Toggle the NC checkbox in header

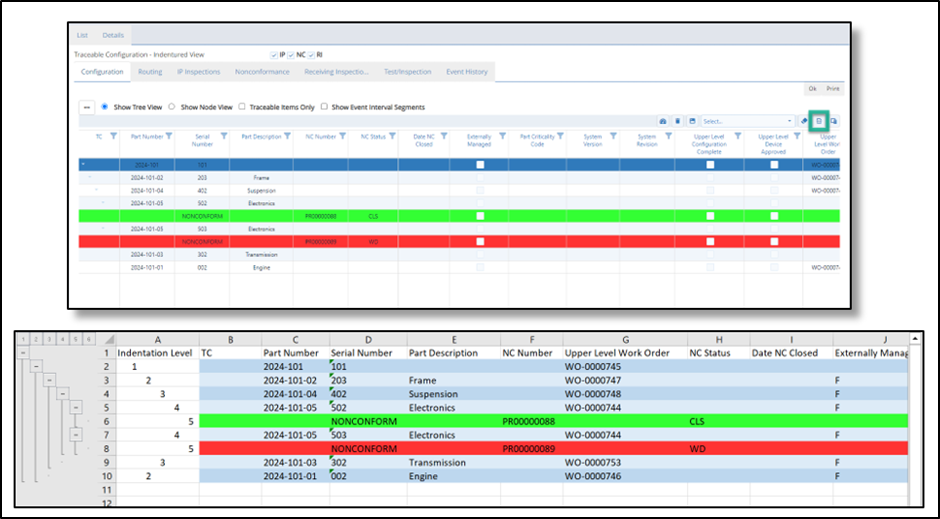(291, 54)
